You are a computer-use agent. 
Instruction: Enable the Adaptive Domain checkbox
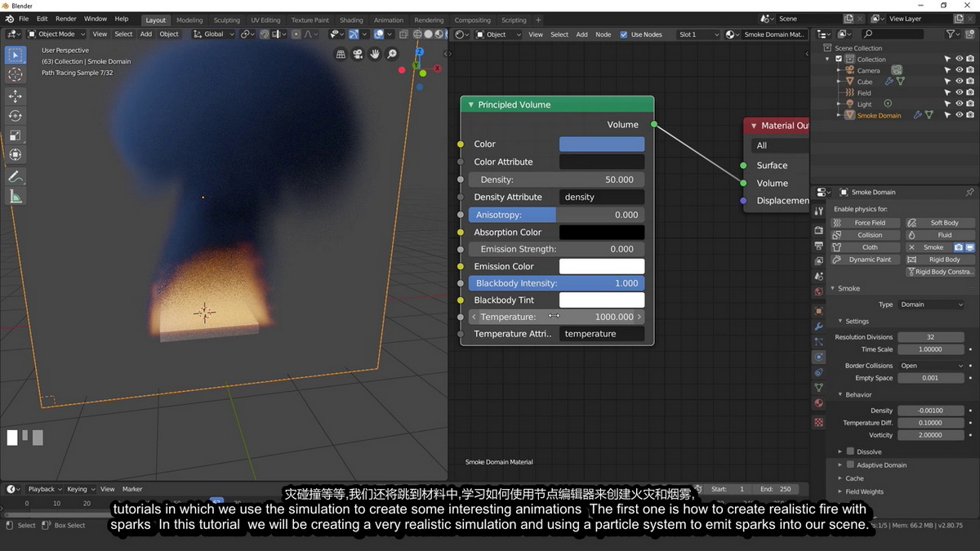pyautogui.click(x=850, y=464)
